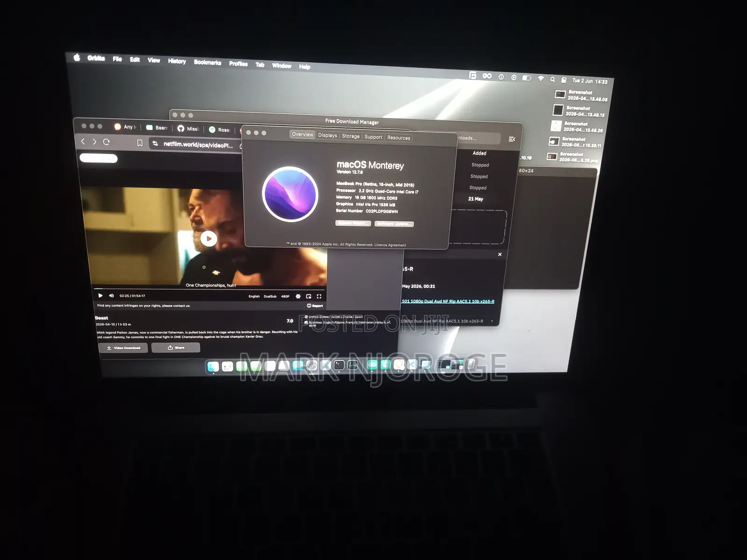
Task: Show the menu bar clock Tue 2 Jun 14:33
Action: pos(590,81)
